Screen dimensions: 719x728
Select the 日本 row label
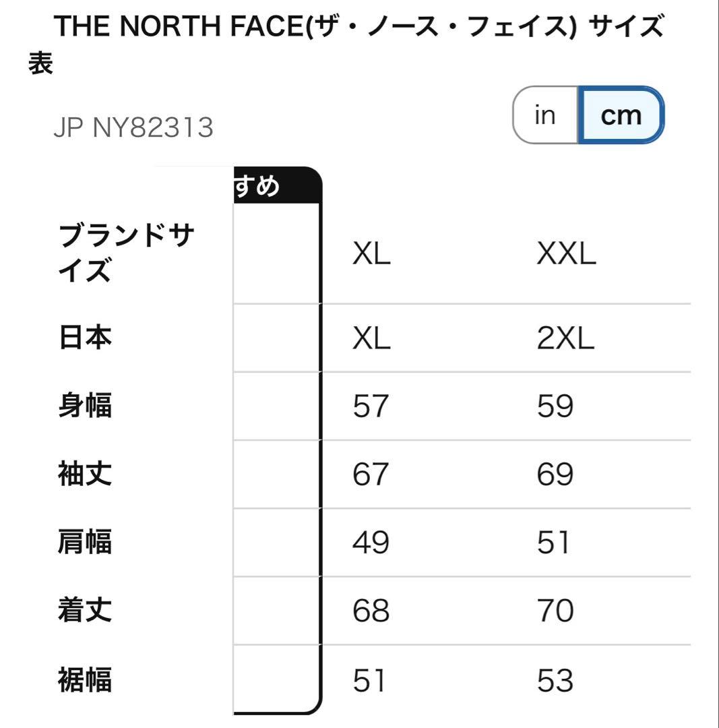(x=85, y=337)
